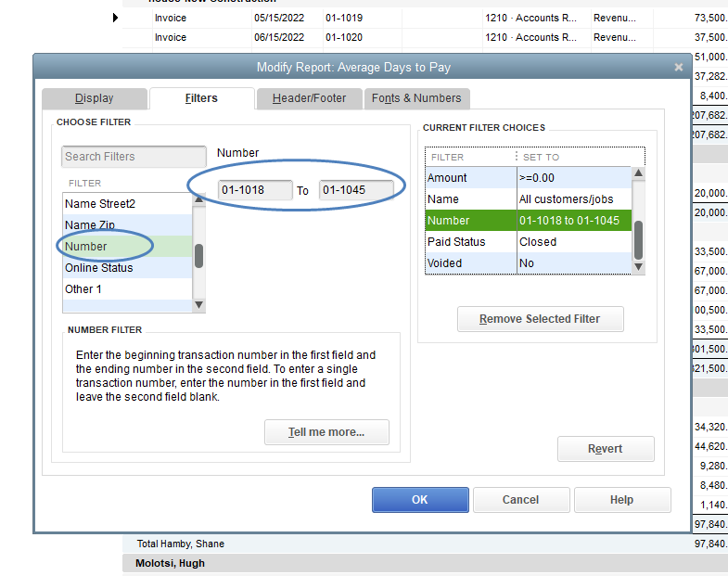Image resolution: width=728 pixels, height=576 pixels.
Task: Open the Fonts & Numbers tab
Action: (416, 98)
